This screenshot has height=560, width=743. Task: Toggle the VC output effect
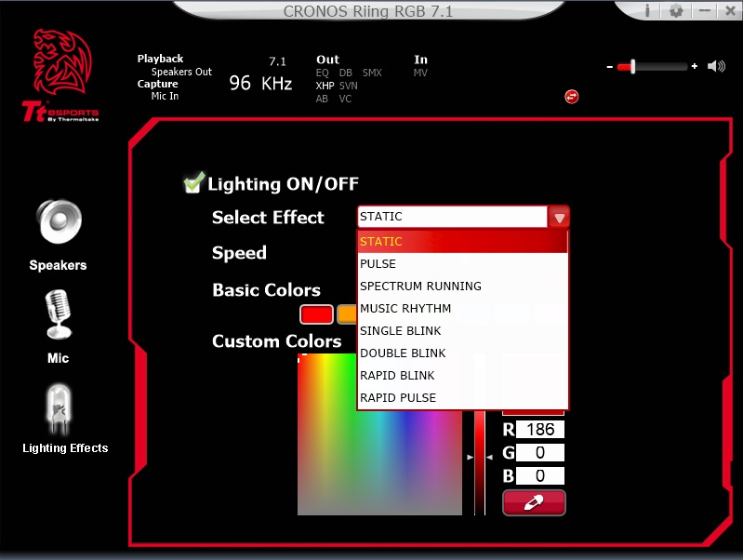click(345, 99)
